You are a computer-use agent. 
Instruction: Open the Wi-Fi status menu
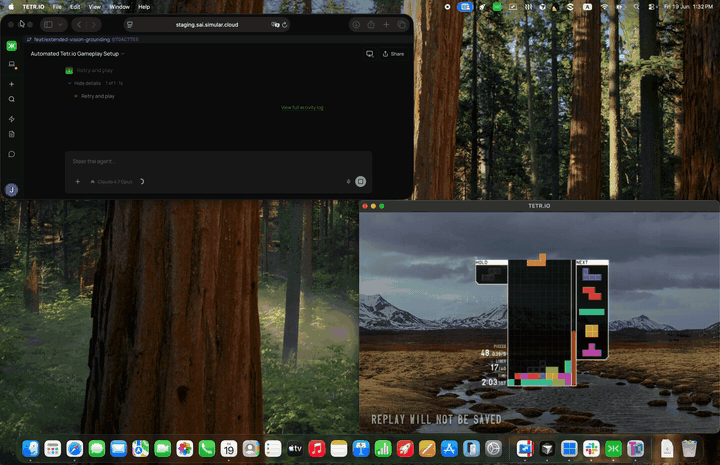tap(604, 7)
